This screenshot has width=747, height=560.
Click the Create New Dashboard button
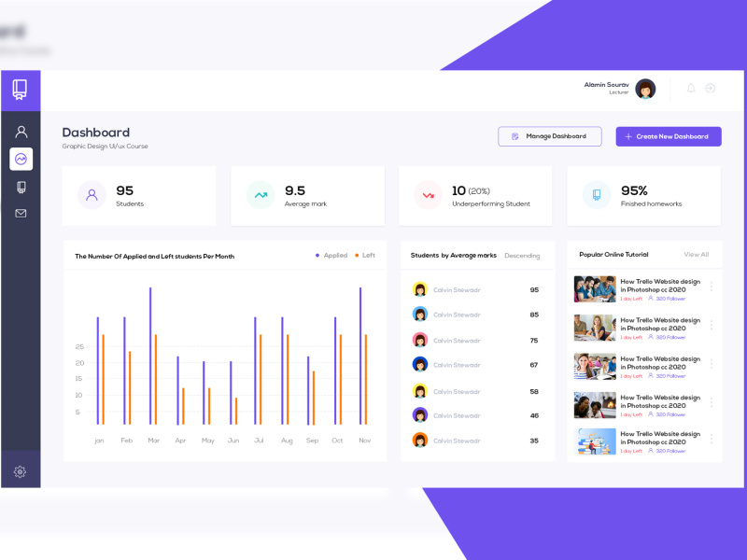(668, 136)
